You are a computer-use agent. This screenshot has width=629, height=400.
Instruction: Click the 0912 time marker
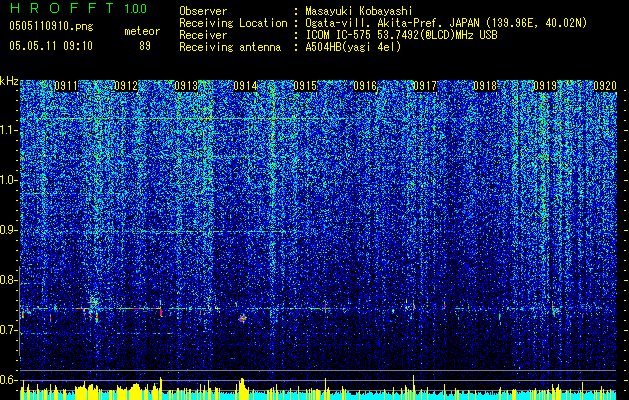point(126,86)
